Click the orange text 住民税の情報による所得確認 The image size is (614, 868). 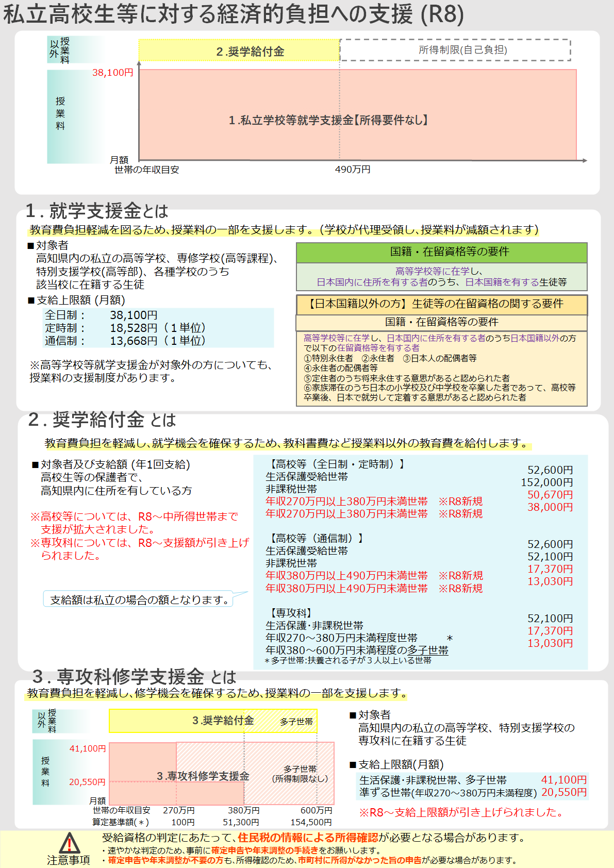308,838
